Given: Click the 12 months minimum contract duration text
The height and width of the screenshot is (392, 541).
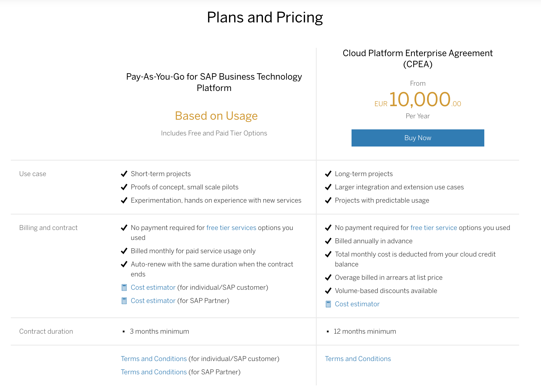Looking at the screenshot, I should click(365, 331).
